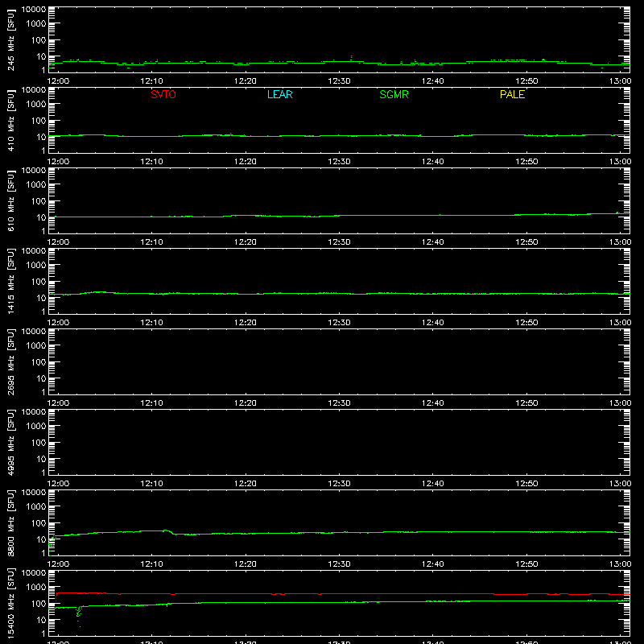Click the 12:00 tick label under 8800 MHz plot

pos(58,564)
